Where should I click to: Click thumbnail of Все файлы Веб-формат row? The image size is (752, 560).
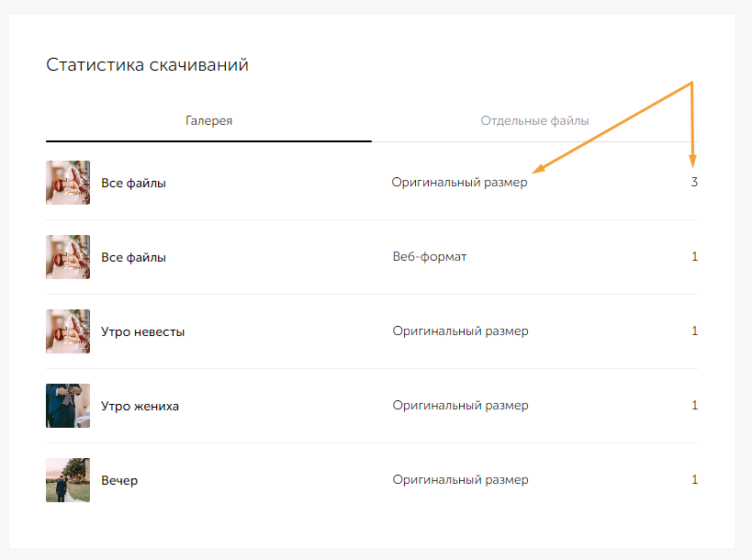[x=68, y=257]
